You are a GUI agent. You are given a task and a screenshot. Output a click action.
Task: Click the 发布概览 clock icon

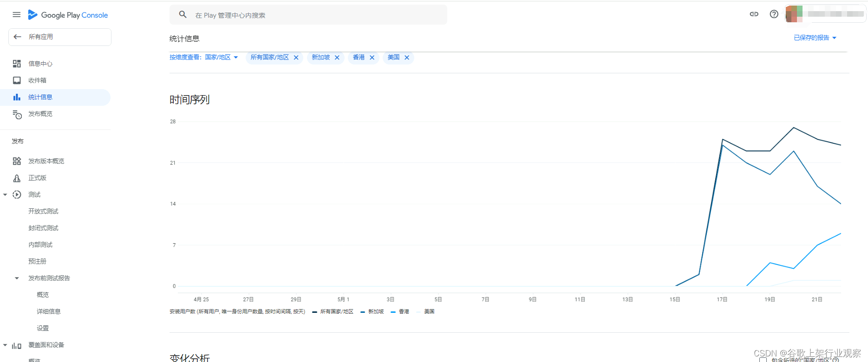click(x=17, y=114)
